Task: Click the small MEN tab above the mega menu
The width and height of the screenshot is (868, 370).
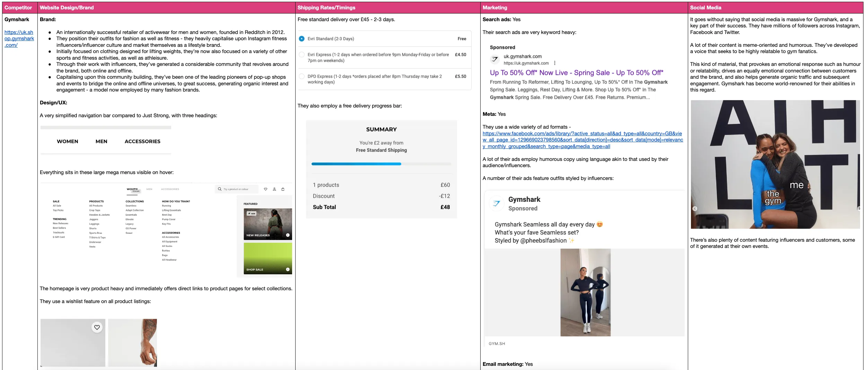Action: click(149, 189)
